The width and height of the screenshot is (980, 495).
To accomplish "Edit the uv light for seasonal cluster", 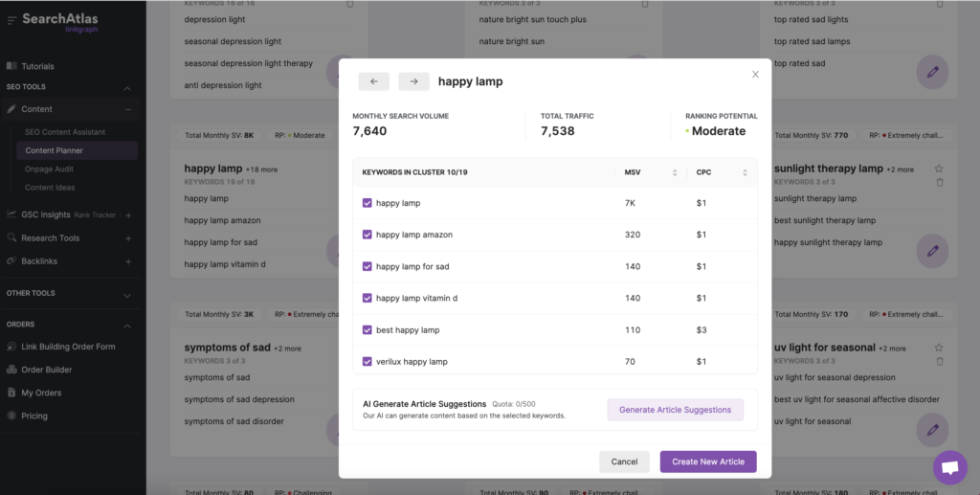I will click(932, 430).
